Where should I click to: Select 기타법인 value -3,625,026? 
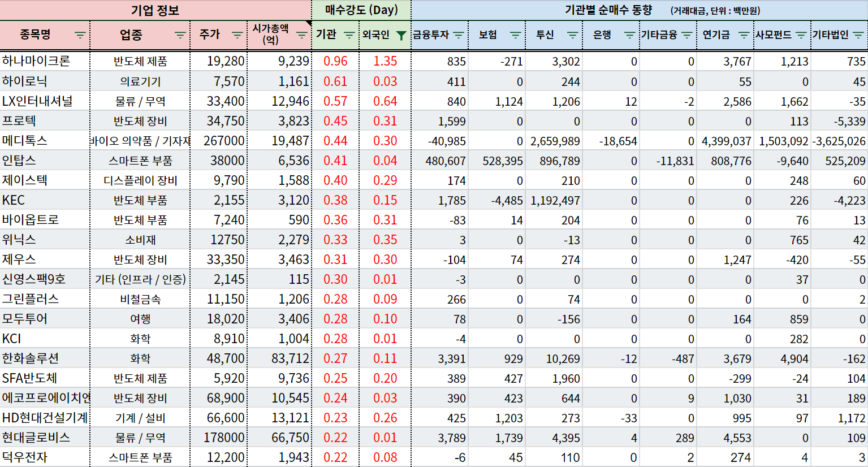pos(839,141)
